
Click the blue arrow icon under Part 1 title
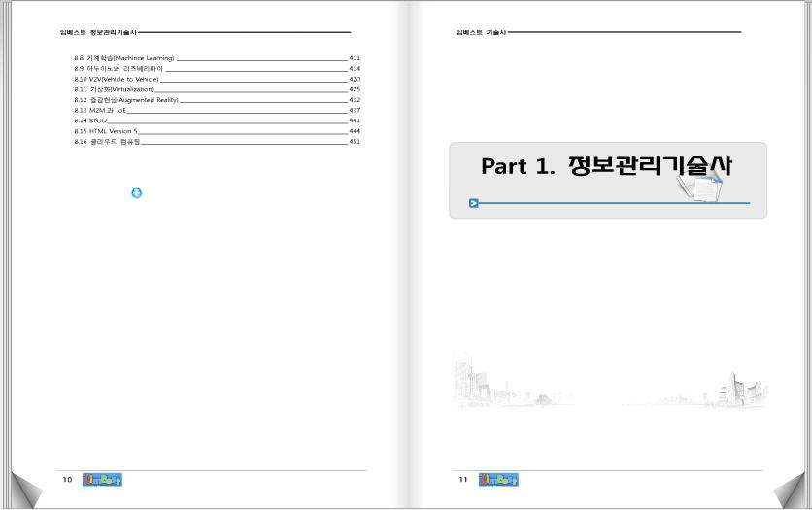pos(473,203)
